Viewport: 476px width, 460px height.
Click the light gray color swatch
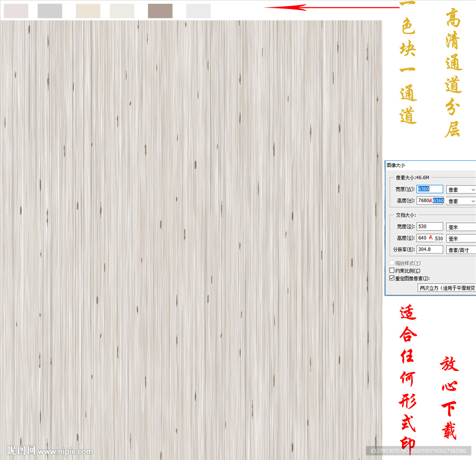coord(50,11)
